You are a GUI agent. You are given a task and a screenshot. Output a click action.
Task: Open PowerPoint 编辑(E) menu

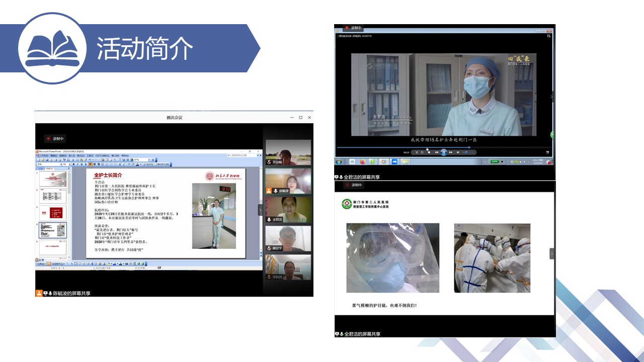(x=54, y=155)
